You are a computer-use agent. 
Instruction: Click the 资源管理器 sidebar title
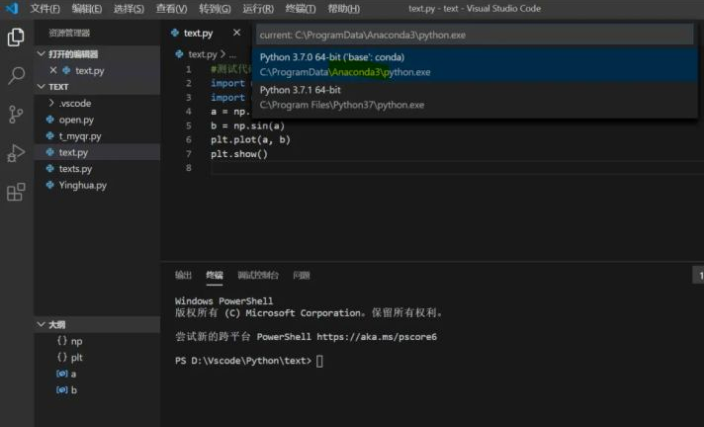pyautogui.click(x=69, y=33)
